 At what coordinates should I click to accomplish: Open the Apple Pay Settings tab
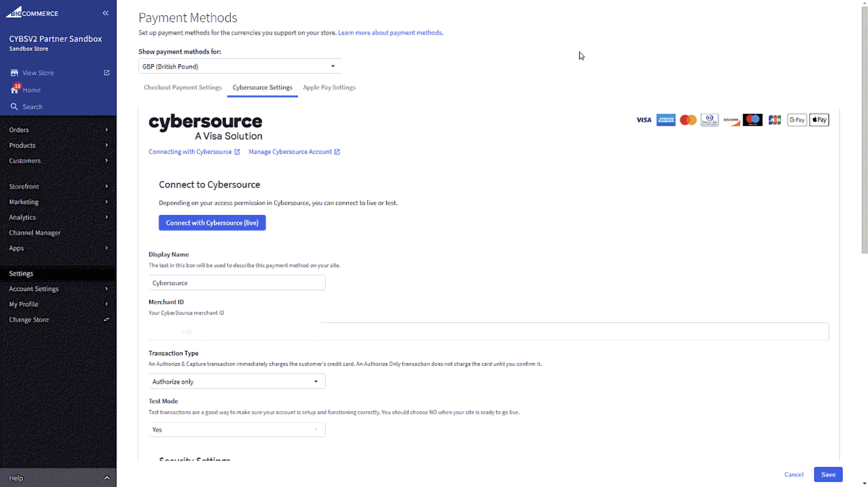click(x=329, y=88)
